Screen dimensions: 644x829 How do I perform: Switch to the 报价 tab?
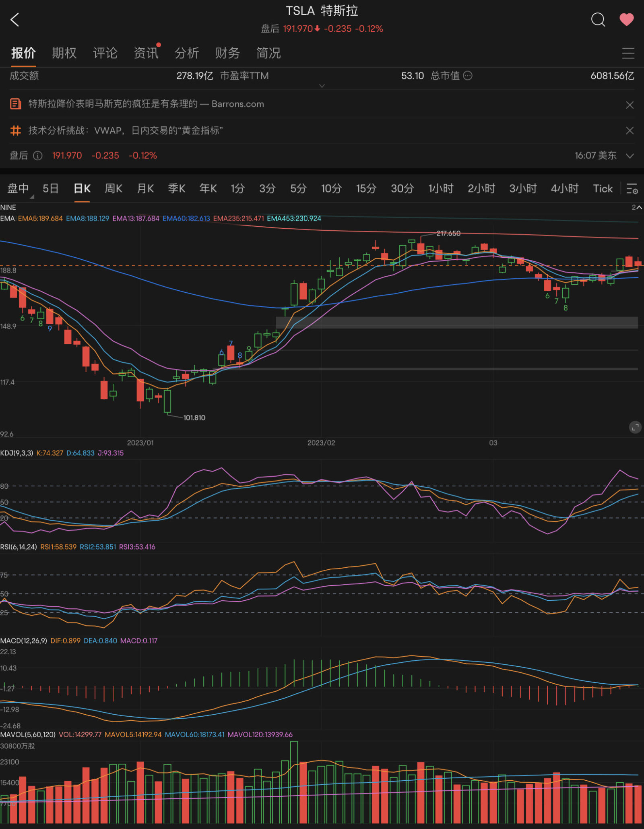click(x=23, y=53)
